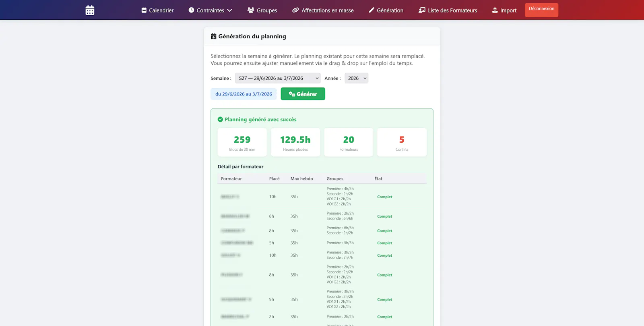Click the Calendrier calendar icon
The image size is (644, 326).
coord(144,10)
